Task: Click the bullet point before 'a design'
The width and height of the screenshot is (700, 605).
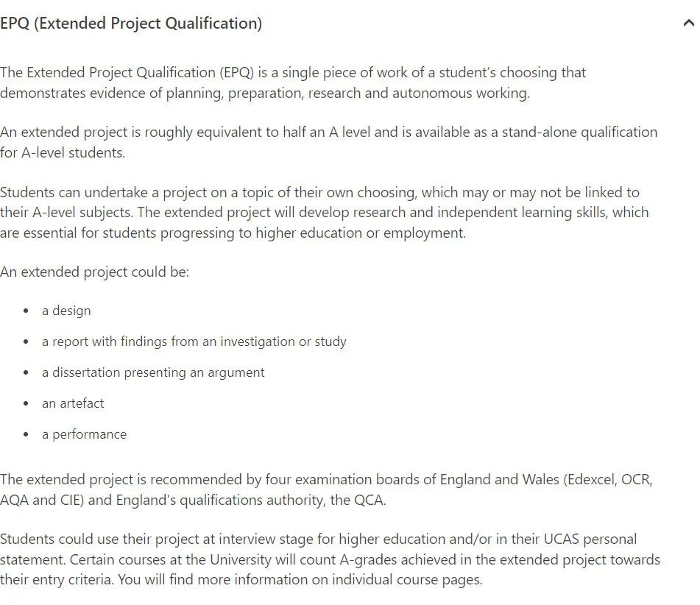Action: pos(26,311)
